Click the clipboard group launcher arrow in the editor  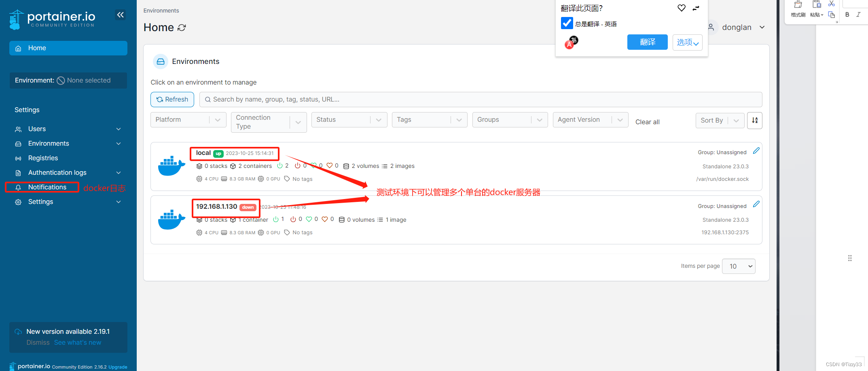(837, 22)
